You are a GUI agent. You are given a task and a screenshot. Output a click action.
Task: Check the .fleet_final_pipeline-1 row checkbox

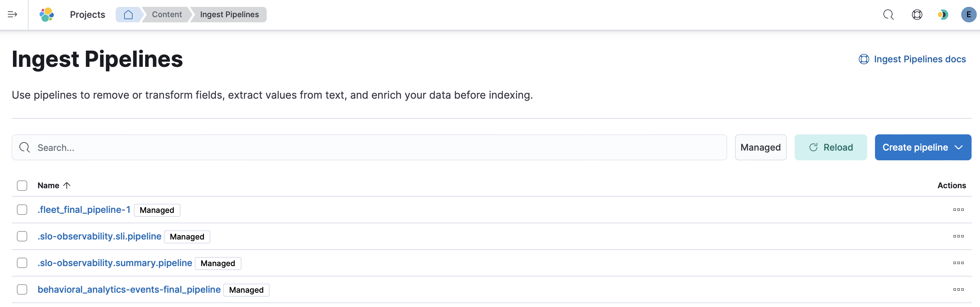point(22,210)
